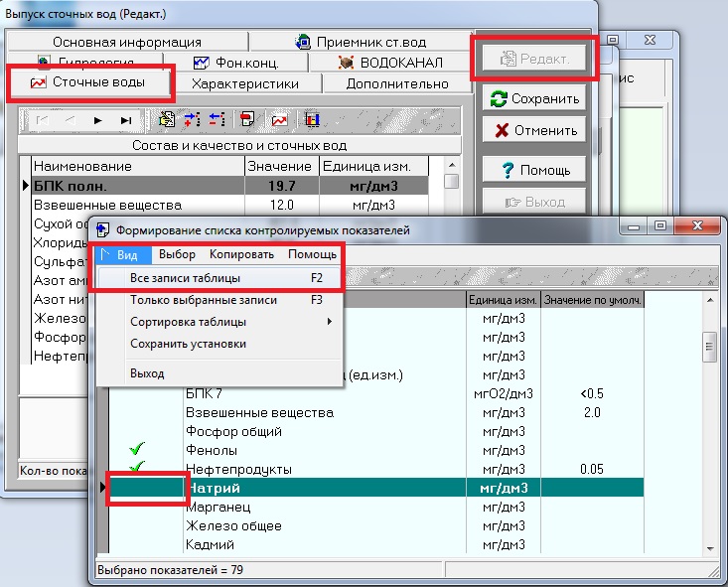
Task: Open the line chart graph icon
Action: 280,120
